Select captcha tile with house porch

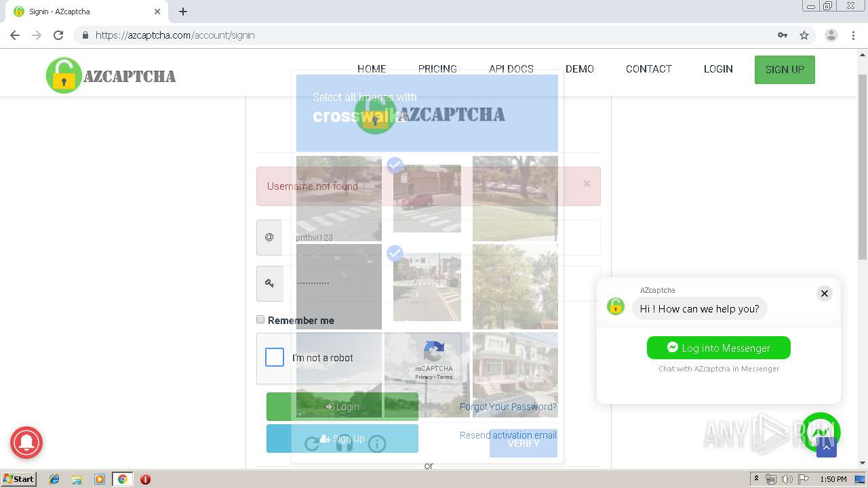click(515, 375)
